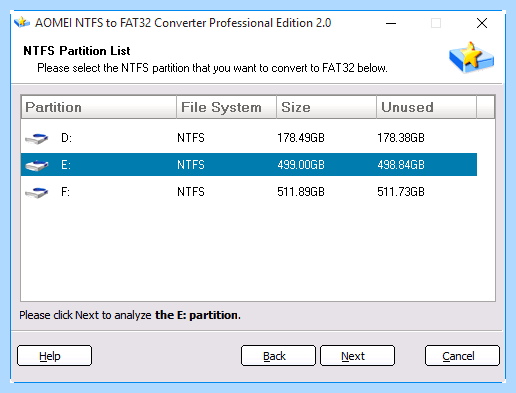This screenshot has height=393, width=516.
Task: Select the E: partition label
Action: [x=66, y=165]
